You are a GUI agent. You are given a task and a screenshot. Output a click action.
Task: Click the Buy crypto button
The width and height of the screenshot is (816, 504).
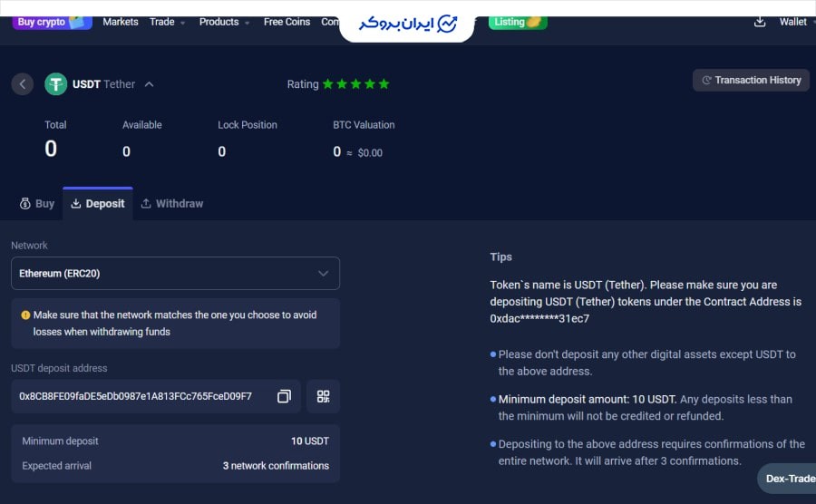click(52, 22)
